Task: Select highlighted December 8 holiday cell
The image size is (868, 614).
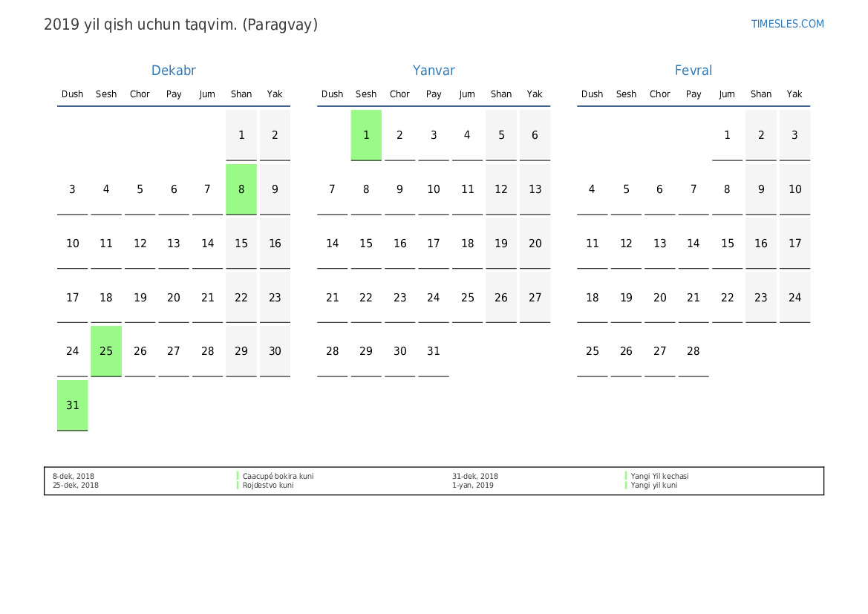Action: point(241,189)
